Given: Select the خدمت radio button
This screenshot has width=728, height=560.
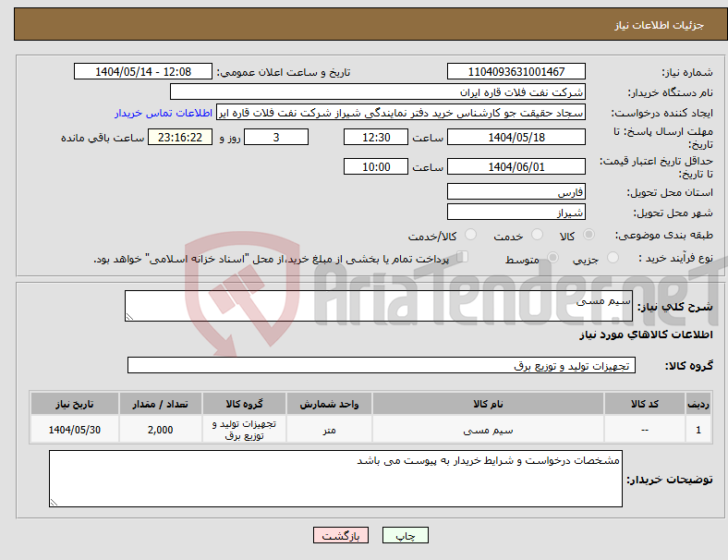Looking at the screenshot, I should [537, 235].
